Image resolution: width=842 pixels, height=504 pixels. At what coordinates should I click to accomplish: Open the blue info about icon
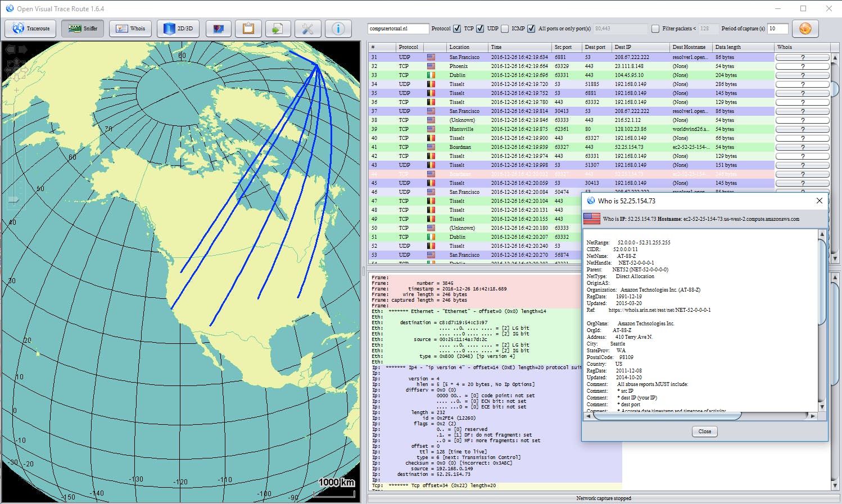click(x=338, y=29)
